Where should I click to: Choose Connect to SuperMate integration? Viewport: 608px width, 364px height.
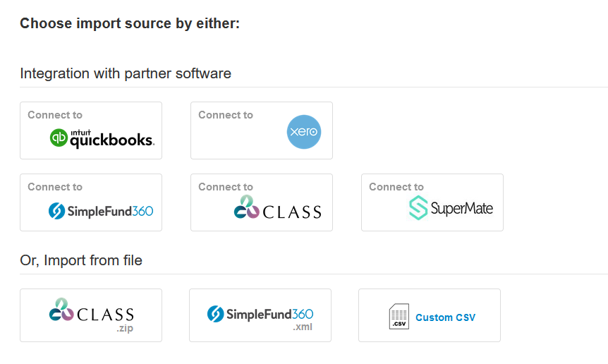432,202
